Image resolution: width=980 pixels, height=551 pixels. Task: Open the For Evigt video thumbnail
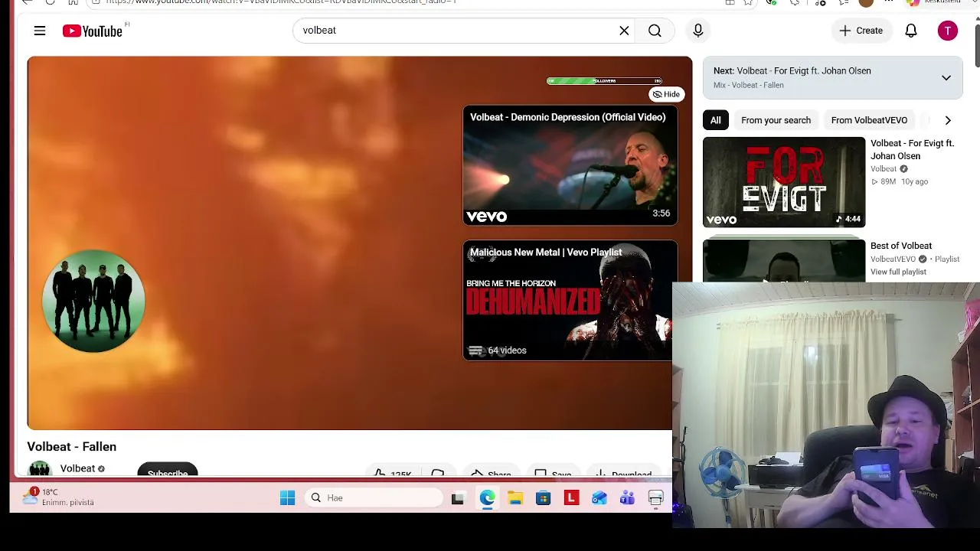point(784,182)
